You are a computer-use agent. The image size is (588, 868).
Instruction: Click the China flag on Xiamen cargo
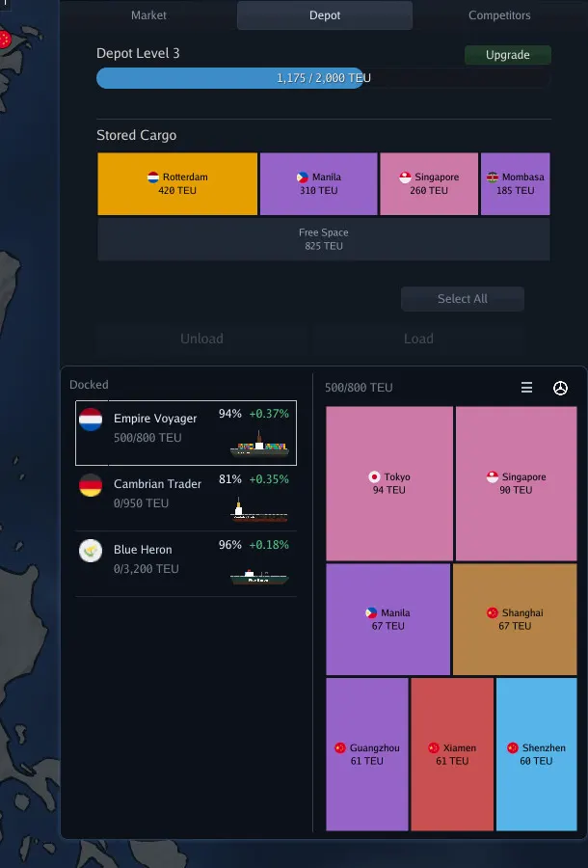pyautogui.click(x=434, y=747)
